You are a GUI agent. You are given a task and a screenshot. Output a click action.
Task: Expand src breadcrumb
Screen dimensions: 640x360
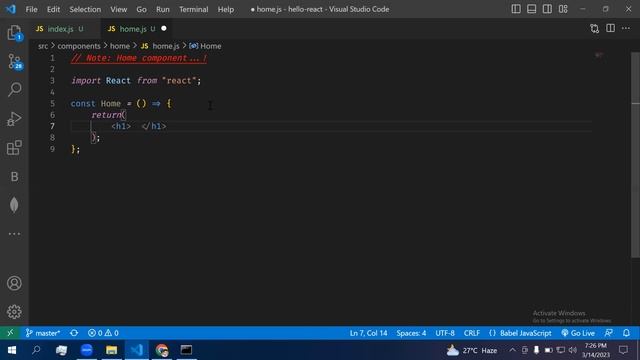point(43,46)
